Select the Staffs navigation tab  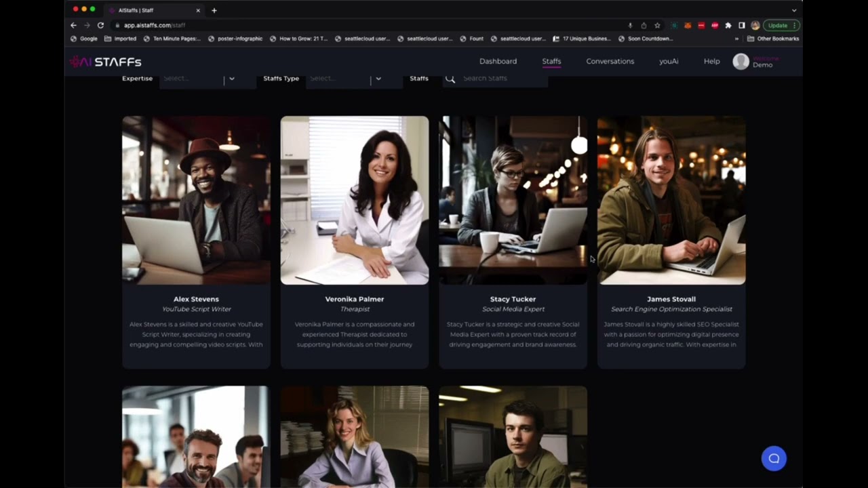pos(551,61)
